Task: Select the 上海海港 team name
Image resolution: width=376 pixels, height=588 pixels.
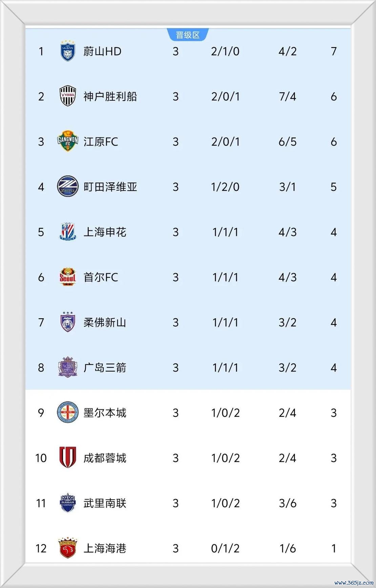Action: [x=105, y=548]
